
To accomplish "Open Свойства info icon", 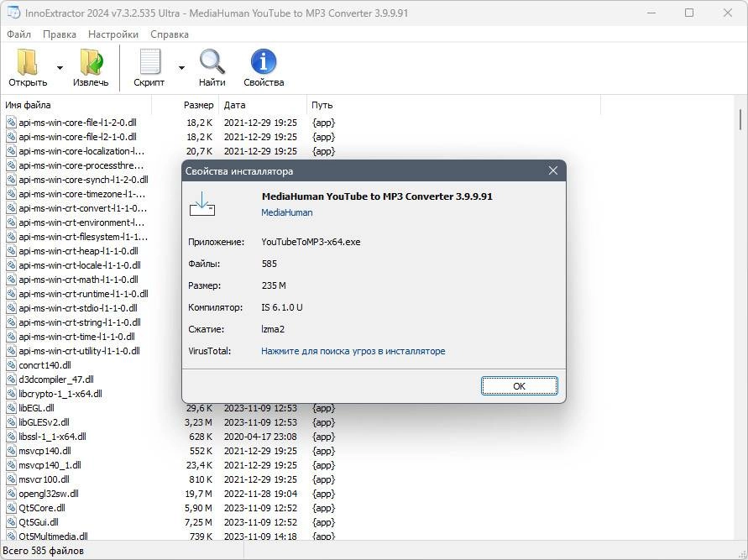I will 264,62.
